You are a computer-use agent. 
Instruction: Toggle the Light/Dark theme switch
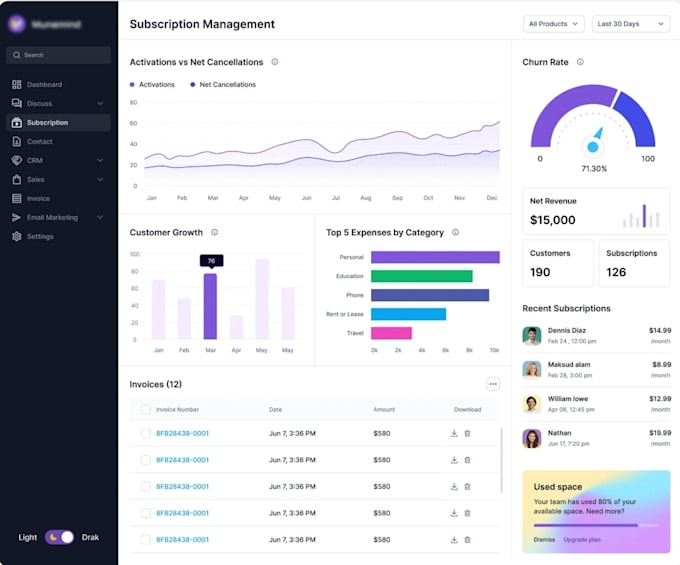pyautogui.click(x=59, y=537)
